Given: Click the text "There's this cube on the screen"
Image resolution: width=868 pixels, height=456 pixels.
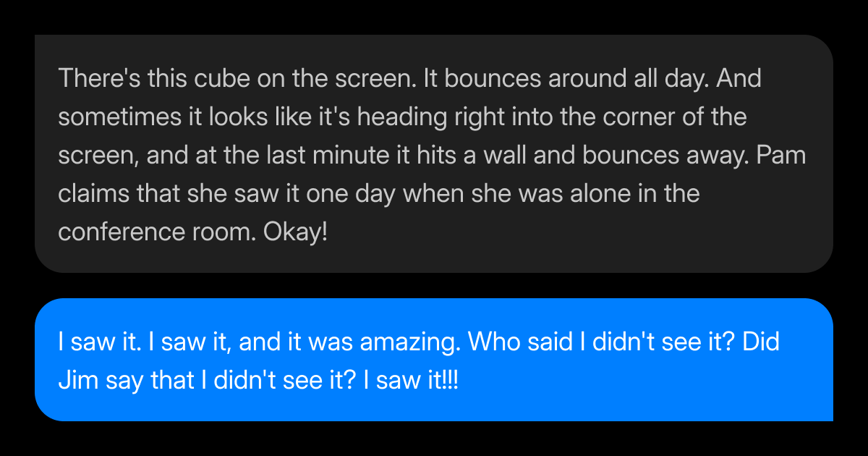Looking at the screenshot, I should click(236, 78).
